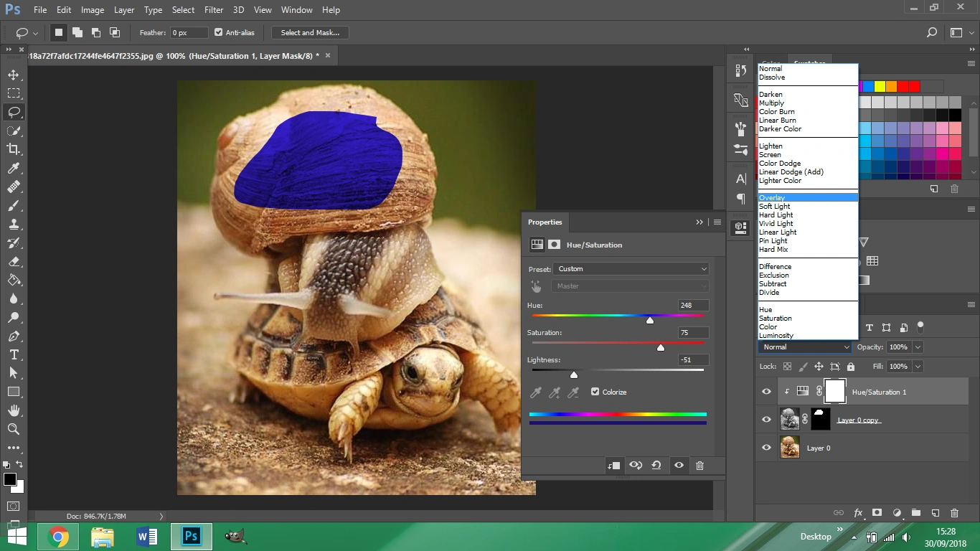Click the Select and Mask button

[x=310, y=32]
